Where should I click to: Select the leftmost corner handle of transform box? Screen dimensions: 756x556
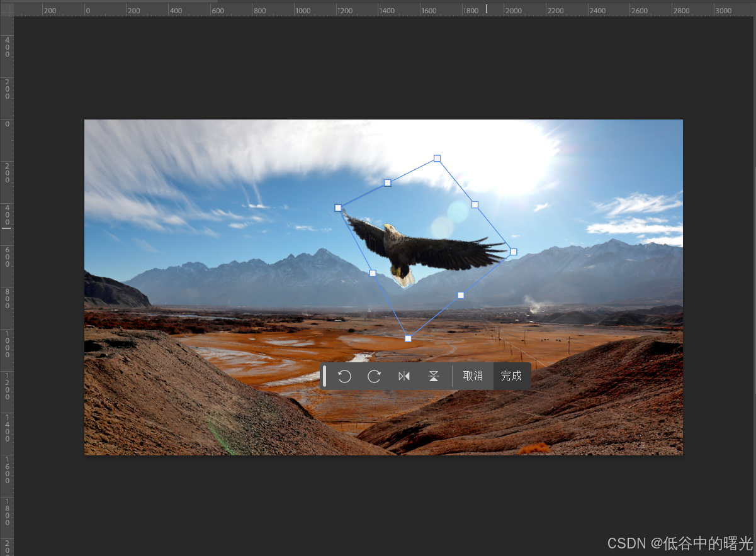(338, 208)
